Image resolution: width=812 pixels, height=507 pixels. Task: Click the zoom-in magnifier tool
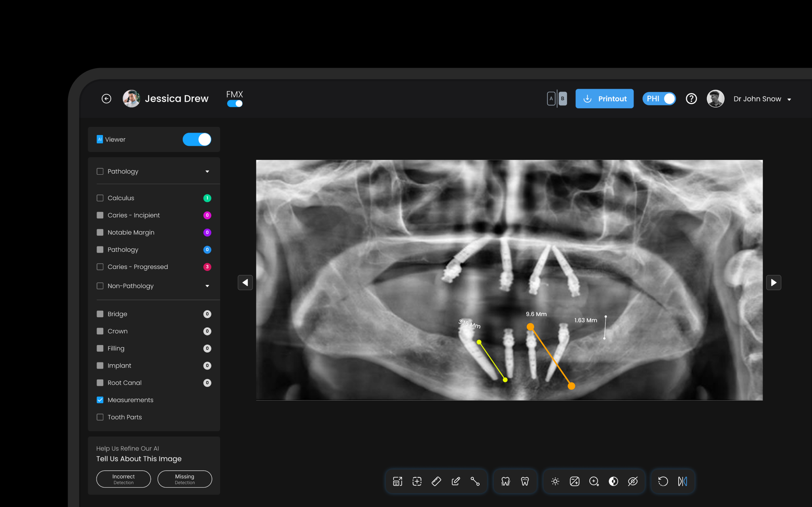coord(594,481)
